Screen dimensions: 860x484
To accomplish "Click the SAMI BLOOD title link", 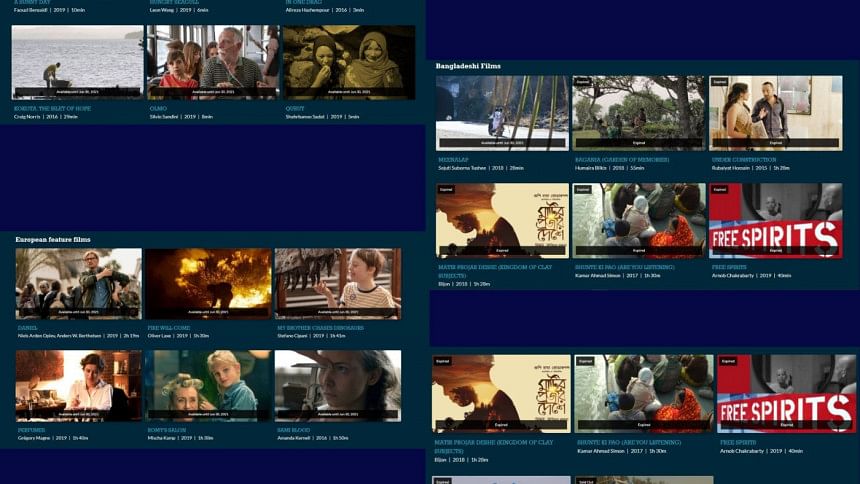I will 293,430.
